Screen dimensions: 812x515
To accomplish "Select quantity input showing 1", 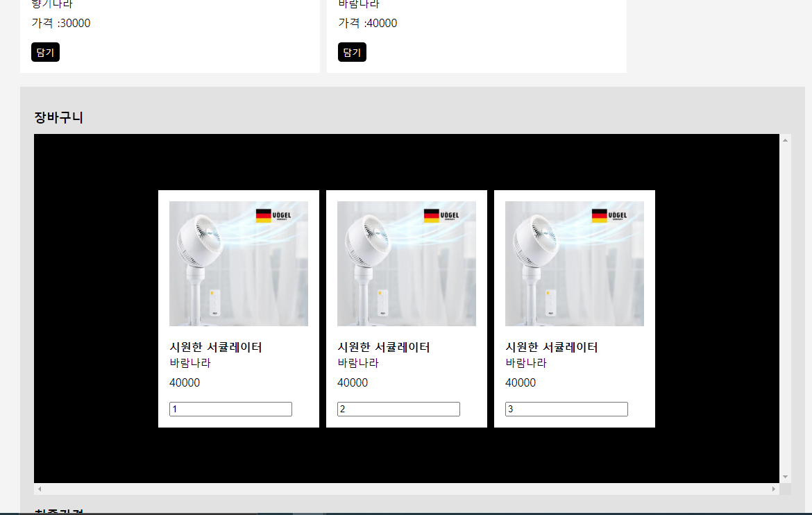I will tap(230, 409).
